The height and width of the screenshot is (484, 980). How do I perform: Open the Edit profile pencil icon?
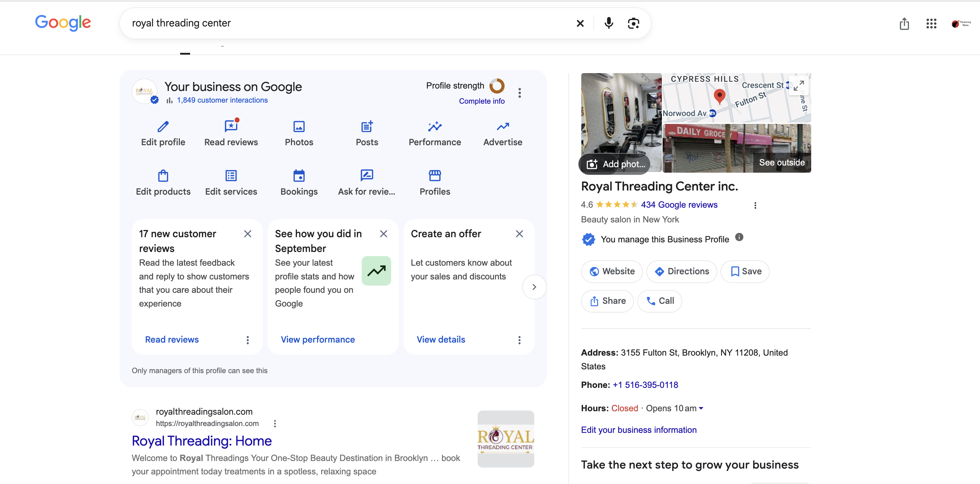(163, 126)
